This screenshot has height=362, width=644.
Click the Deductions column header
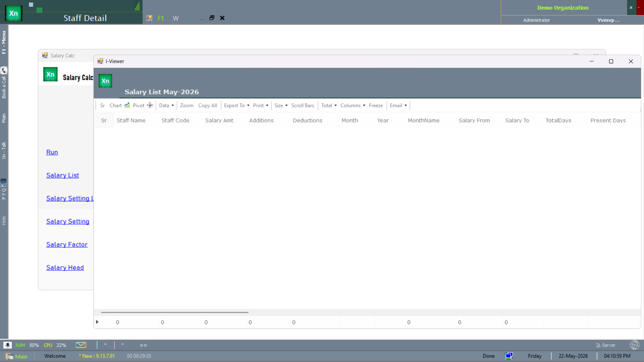click(x=307, y=120)
